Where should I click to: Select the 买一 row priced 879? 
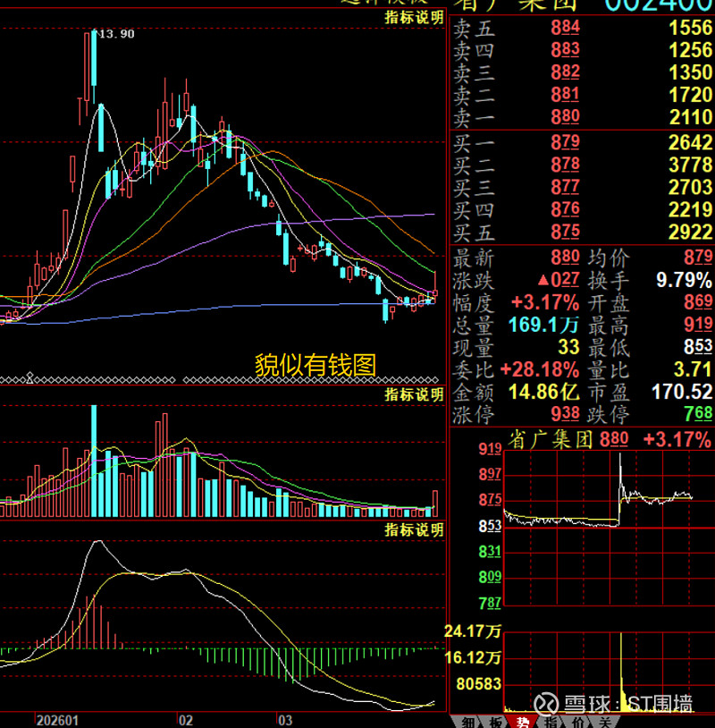point(583,142)
